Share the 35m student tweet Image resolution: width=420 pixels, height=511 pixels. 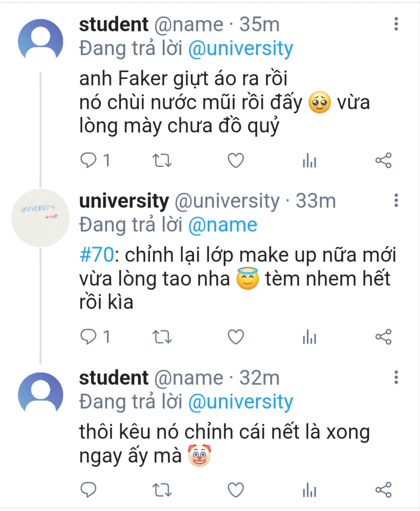coord(383,160)
